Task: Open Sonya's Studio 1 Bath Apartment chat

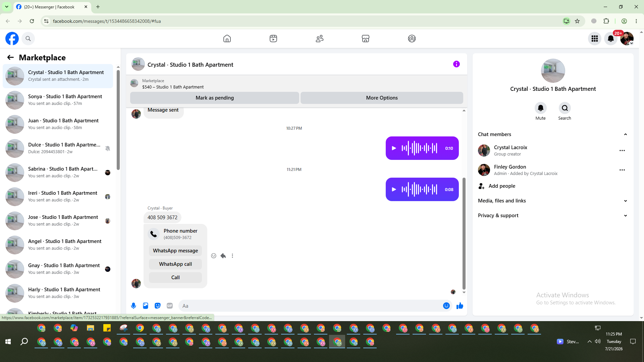Action: point(58,100)
